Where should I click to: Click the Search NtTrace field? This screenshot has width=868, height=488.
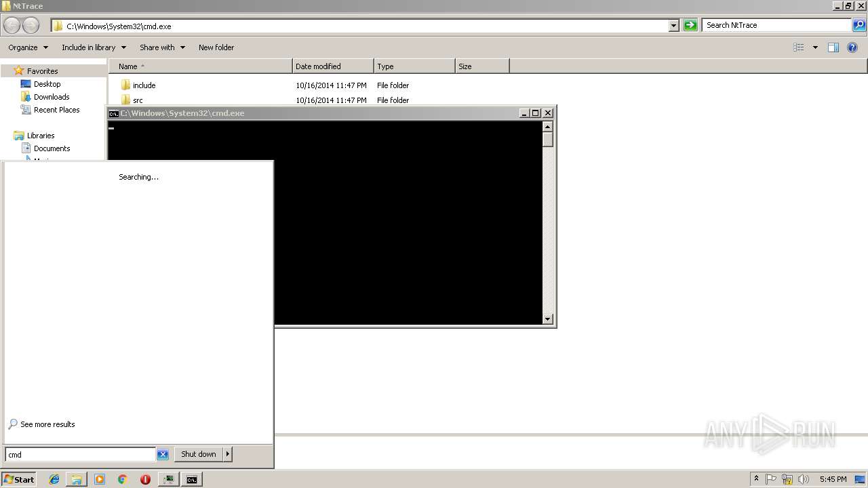777,25
